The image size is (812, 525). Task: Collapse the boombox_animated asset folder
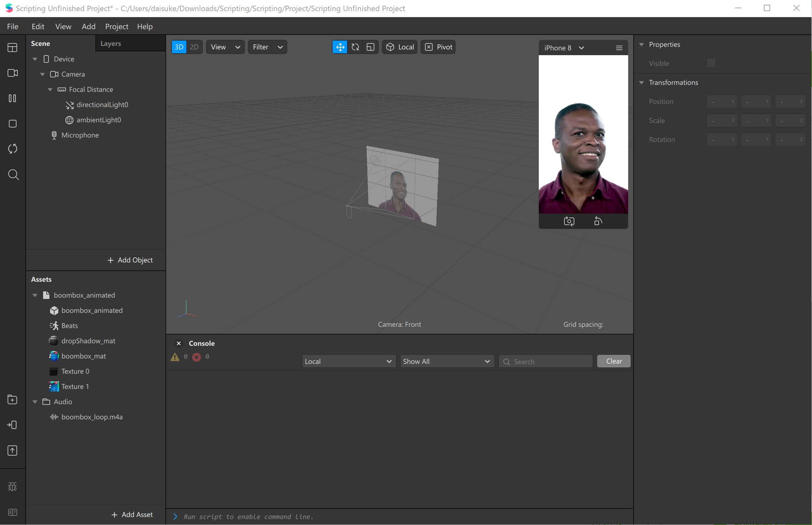click(35, 295)
